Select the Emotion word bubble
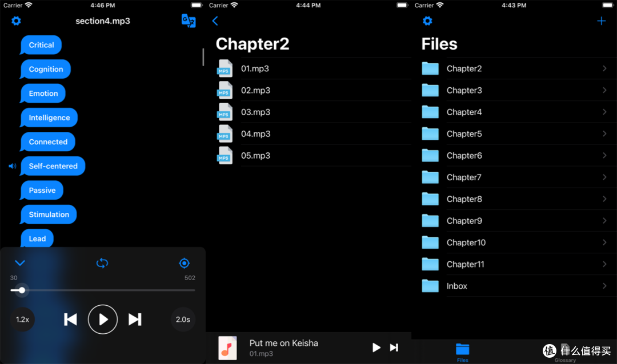Screen dimensions: 617x364 [x=43, y=94]
